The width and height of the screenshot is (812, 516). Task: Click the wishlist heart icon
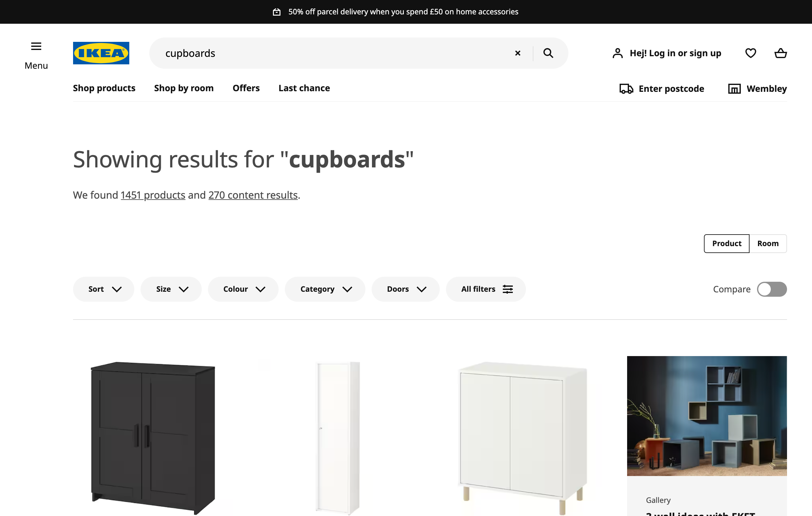tap(751, 53)
